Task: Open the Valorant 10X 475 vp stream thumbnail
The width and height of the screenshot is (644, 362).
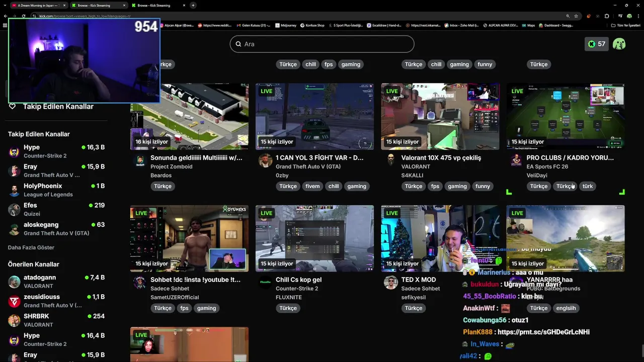Action: tap(440, 117)
